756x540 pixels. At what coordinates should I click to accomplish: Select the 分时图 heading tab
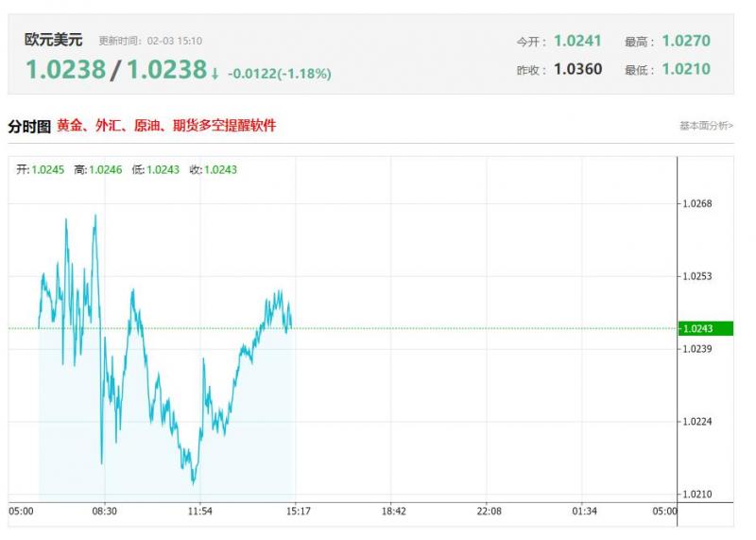[x=29, y=127]
